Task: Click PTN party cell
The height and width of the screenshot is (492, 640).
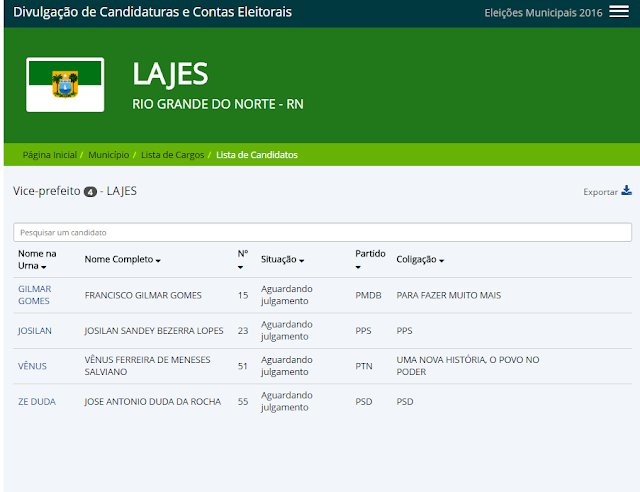Action: pos(364,366)
